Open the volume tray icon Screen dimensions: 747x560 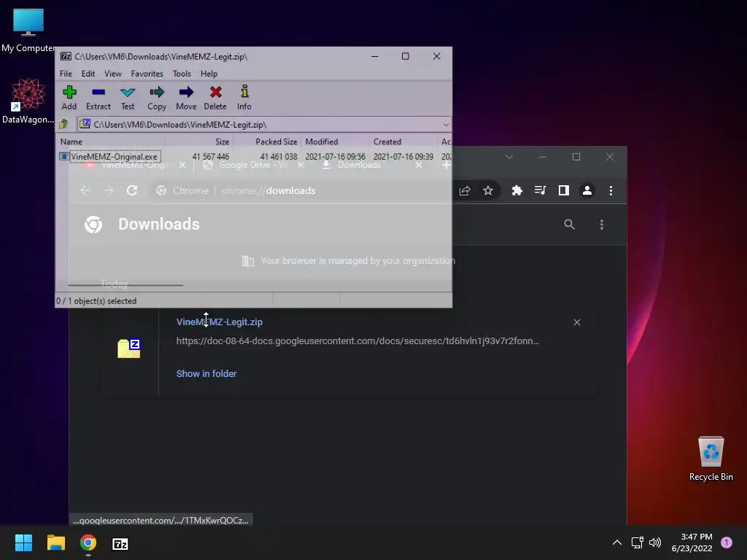point(655,542)
